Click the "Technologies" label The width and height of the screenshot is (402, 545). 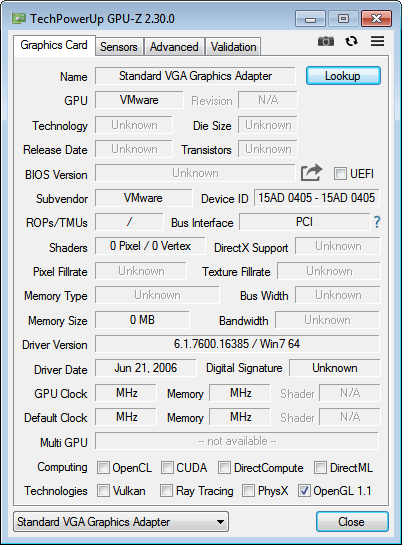[56, 491]
